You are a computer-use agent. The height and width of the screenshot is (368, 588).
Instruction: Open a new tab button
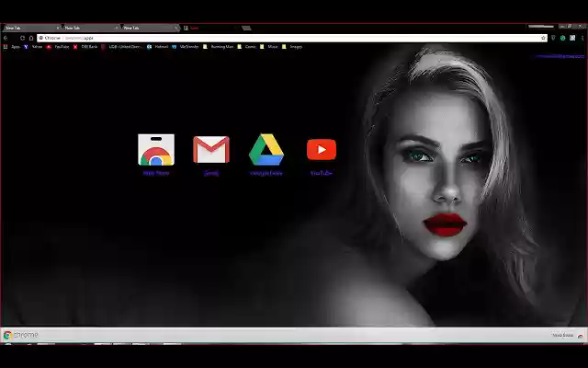[x=246, y=29]
